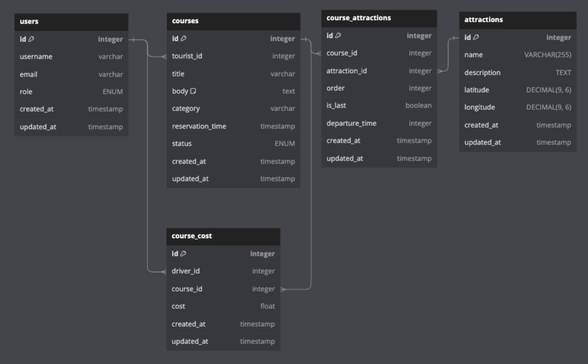This screenshot has height=364, width=588.
Task: Click the is_last boolean field row
Action: (x=379, y=105)
